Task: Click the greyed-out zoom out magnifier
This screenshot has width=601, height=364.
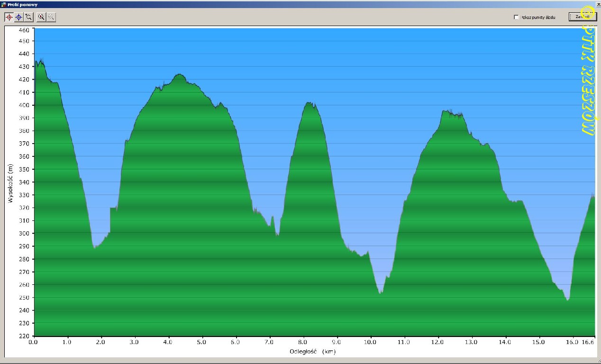Action: tap(51, 17)
